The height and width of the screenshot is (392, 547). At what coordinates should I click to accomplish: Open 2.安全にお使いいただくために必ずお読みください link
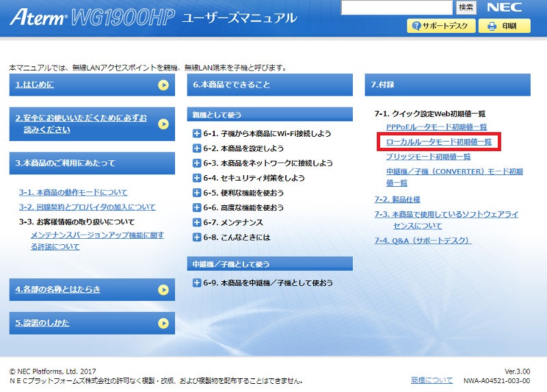[x=81, y=124]
